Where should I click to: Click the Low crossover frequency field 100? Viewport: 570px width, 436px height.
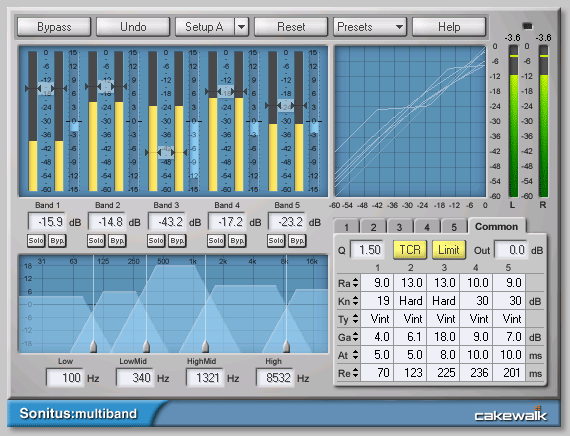65,378
